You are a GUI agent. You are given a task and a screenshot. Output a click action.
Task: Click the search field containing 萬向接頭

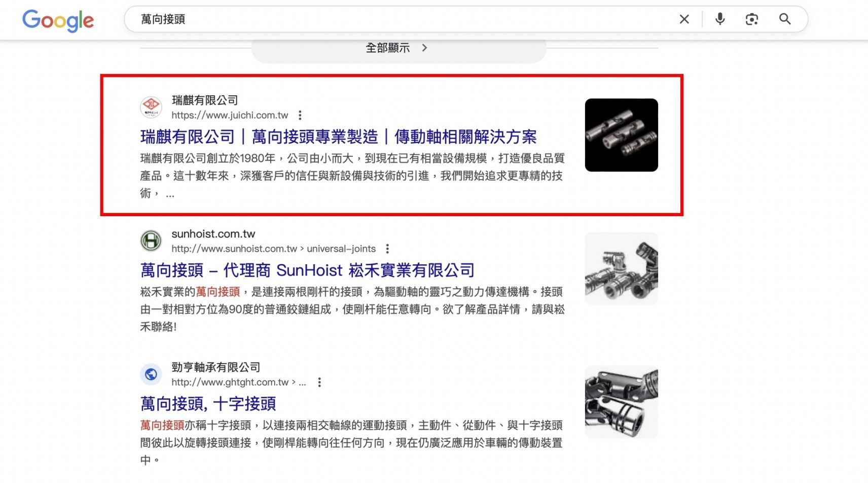pyautogui.click(x=401, y=19)
